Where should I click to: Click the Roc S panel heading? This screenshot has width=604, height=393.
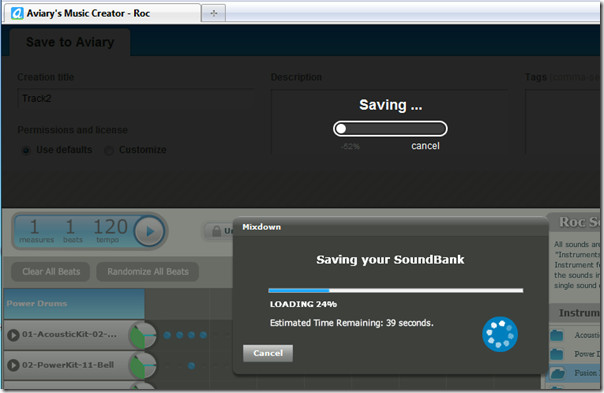[579, 222]
